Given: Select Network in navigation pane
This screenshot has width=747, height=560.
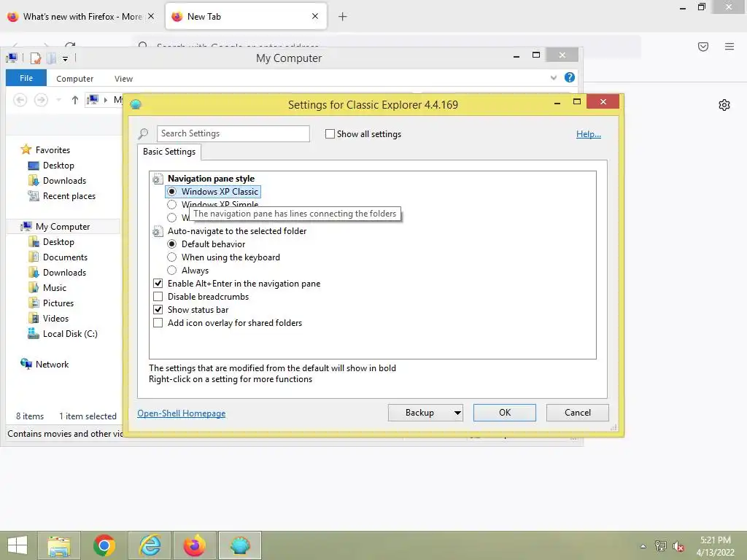Looking at the screenshot, I should 44,365.
